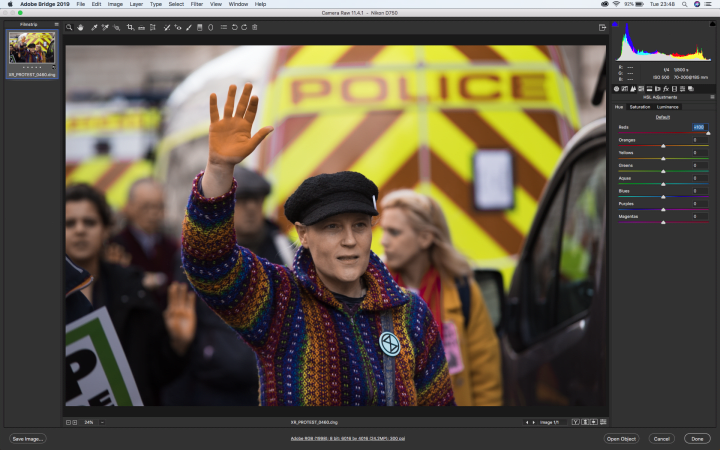
Task: Click the Reds value input field
Action: tap(700, 127)
